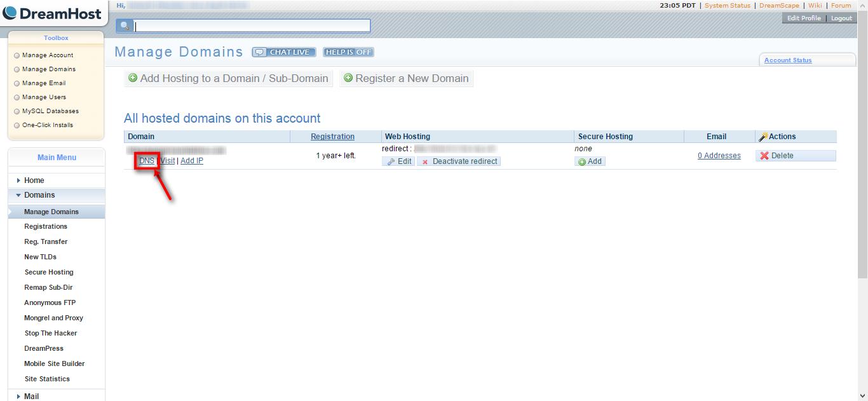Image resolution: width=868 pixels, height=401 pixels.
Task: Click the green plus icon beside Register a New Domain
Action: (x=348, y=78)
